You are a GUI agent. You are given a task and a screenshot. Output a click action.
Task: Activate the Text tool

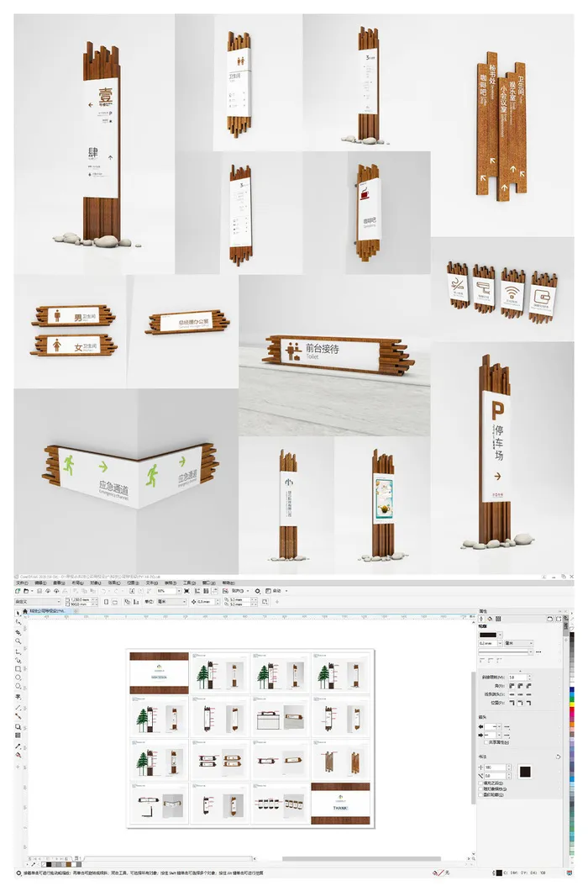click(18, 697)
